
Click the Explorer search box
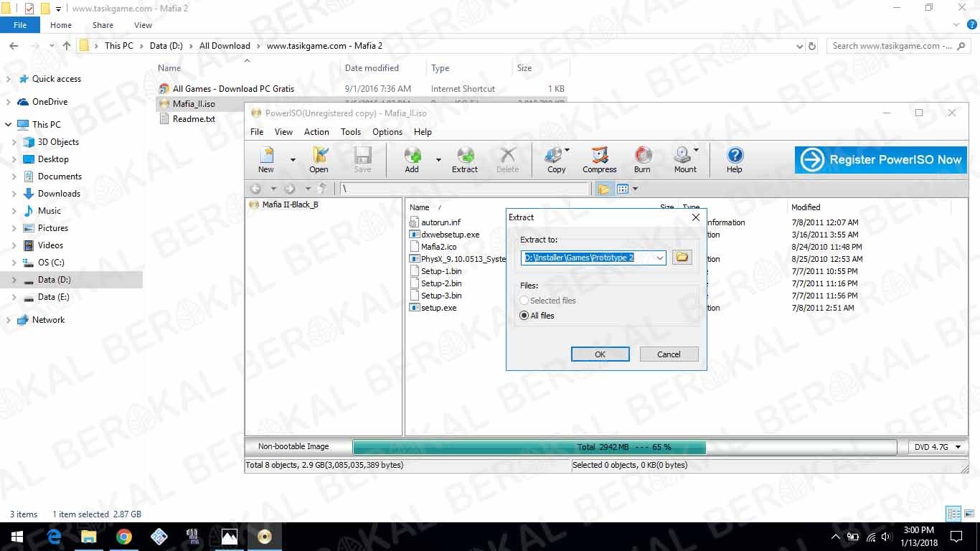tap(900, 46)
